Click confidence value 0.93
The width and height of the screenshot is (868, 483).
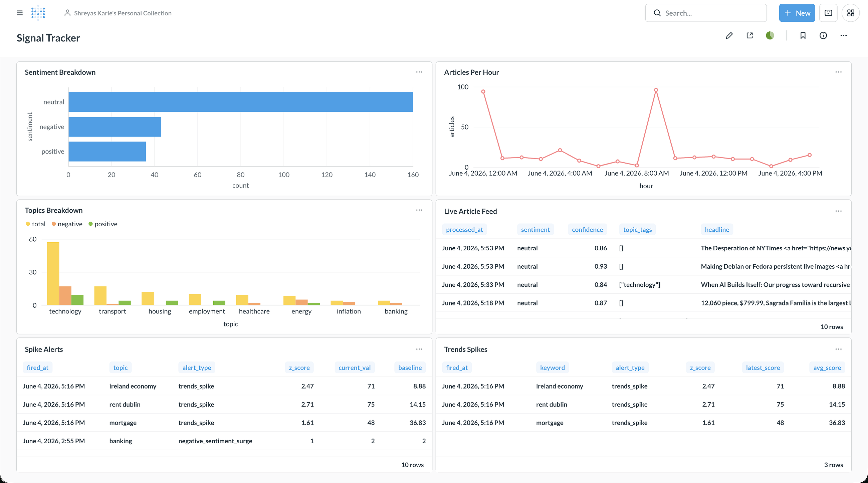tap(601, 266)
